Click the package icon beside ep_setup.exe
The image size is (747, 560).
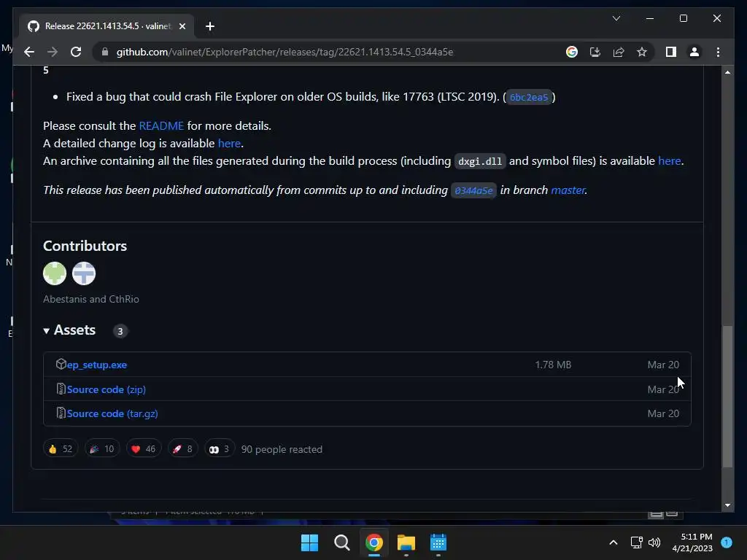click(x=61, y=365)
